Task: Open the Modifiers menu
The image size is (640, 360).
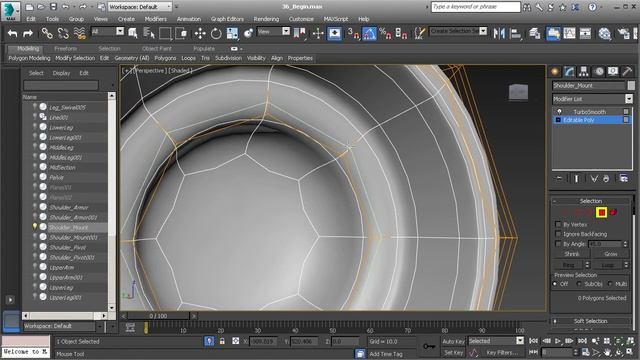Action: coord(156,19)
